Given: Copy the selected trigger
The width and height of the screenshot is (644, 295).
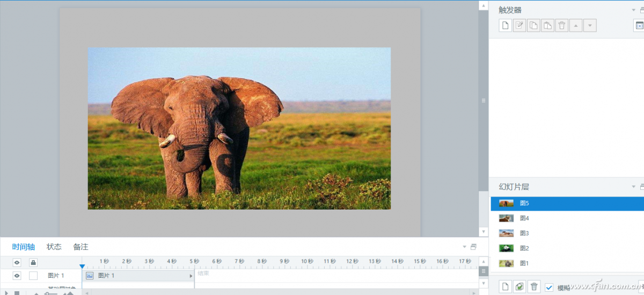Looking at the screenshot, I should coord(533,25).
